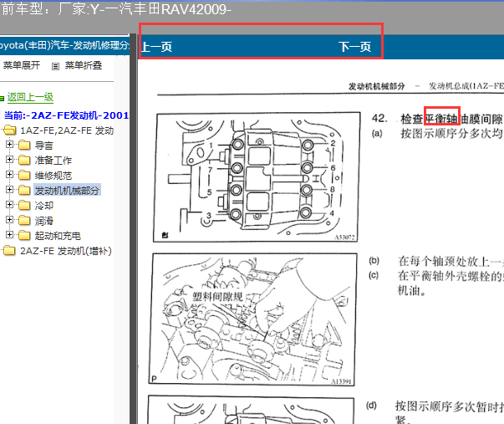The height and width of the screenshot is (424, 504).
Task: Click the 起动和充电 folder icon
Action: tap(24, 236)
